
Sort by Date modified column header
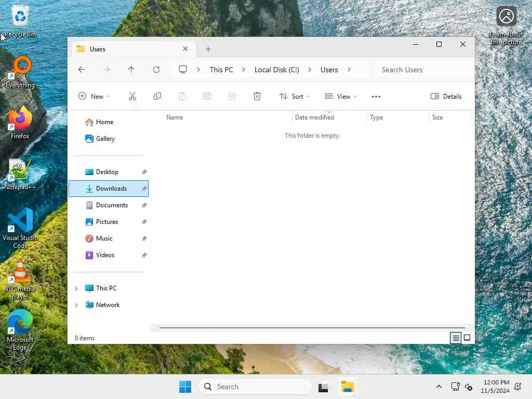(329, 117)
